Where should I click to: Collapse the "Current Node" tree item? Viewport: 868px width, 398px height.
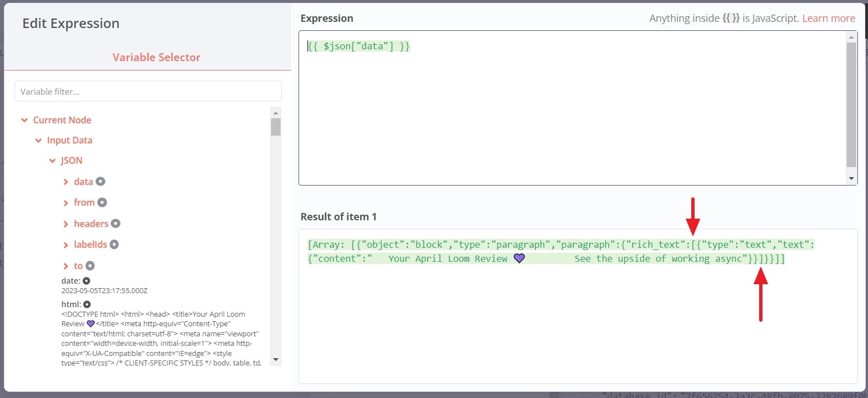[24, 120]
